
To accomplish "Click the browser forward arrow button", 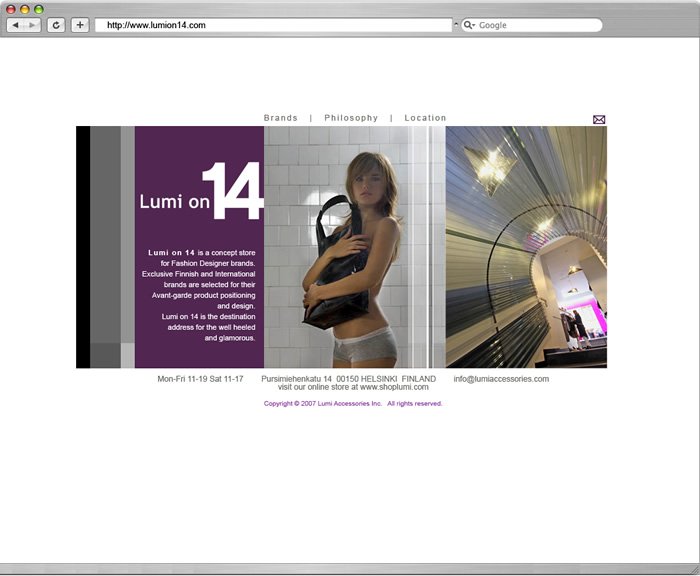I will (x=32, y=25).
